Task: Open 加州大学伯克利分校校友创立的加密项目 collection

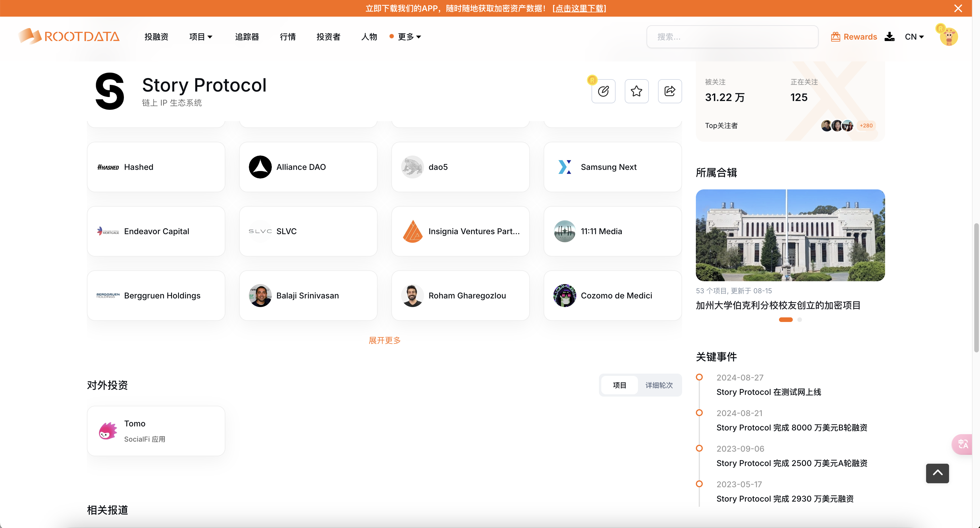Action: point(778,305)
